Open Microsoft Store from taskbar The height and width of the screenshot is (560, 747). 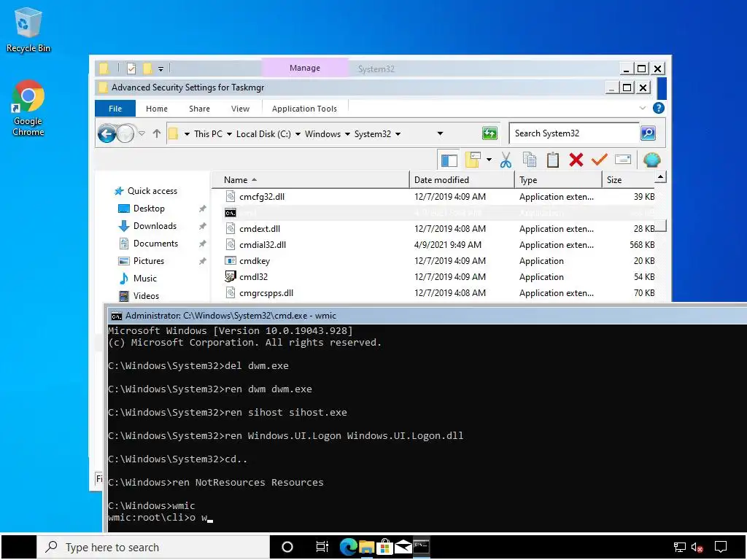pos(384,547)
